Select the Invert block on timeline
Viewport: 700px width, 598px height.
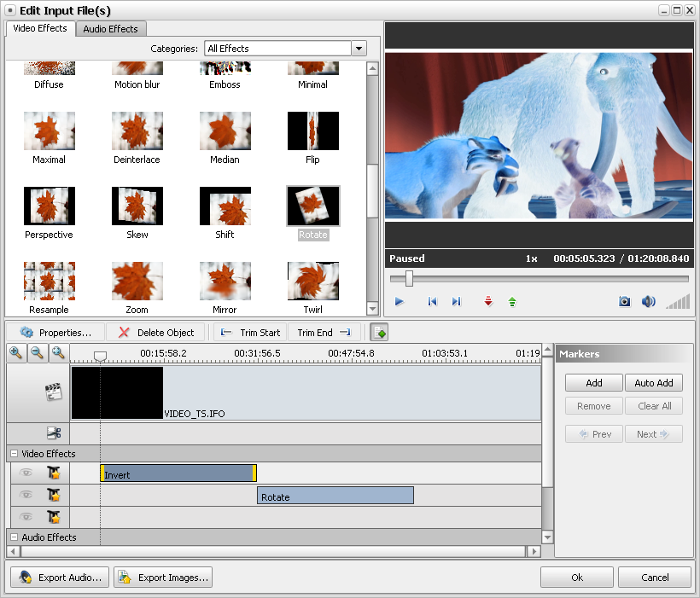[178, 473]
